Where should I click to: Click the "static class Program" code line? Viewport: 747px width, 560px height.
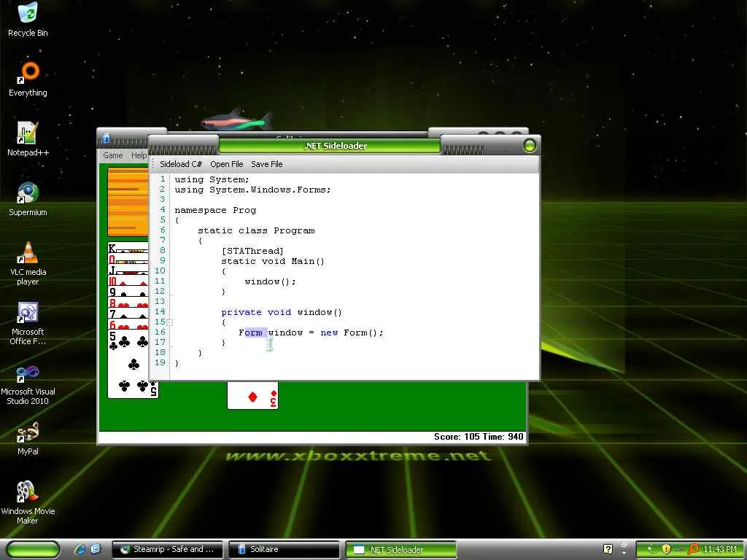point(256,230)
